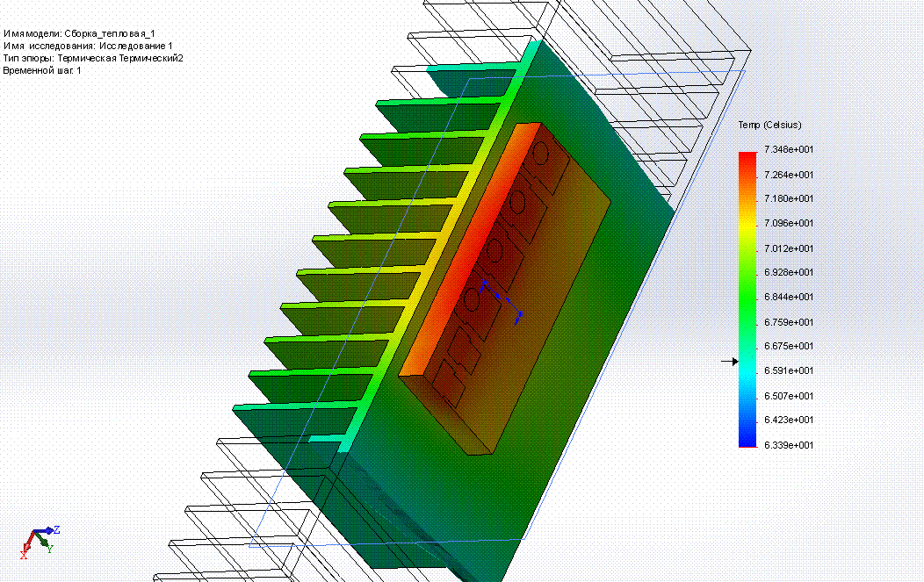Click the minimum value 6.339e+001
Screen dimensions: 924x582
789,445
